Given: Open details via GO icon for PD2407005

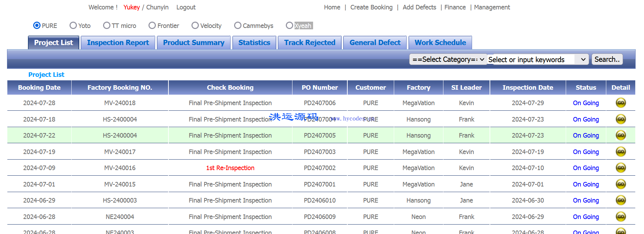Looking at the screenshot, I should click(x=620, y=135).
